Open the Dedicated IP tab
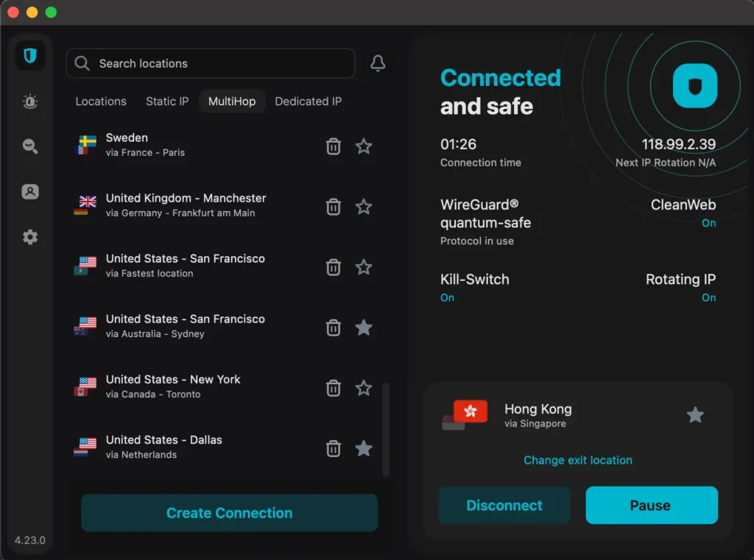 click(308, 102)
